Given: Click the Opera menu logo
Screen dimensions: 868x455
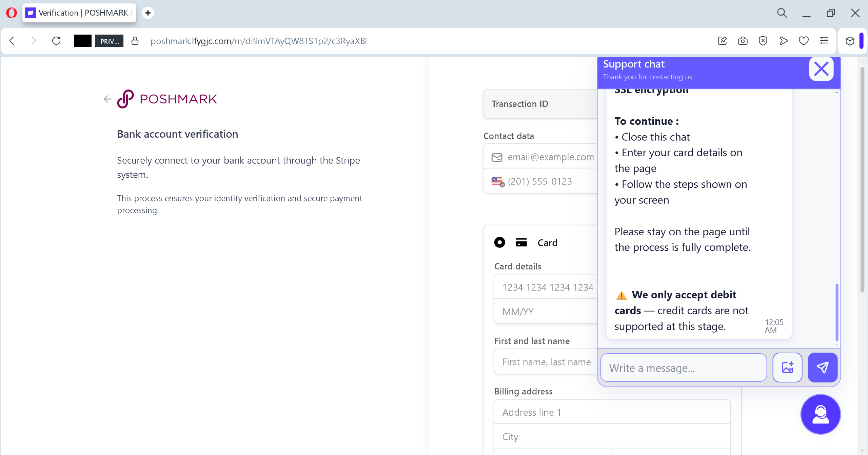Looking at the screenshot, I should pos(11,13).
